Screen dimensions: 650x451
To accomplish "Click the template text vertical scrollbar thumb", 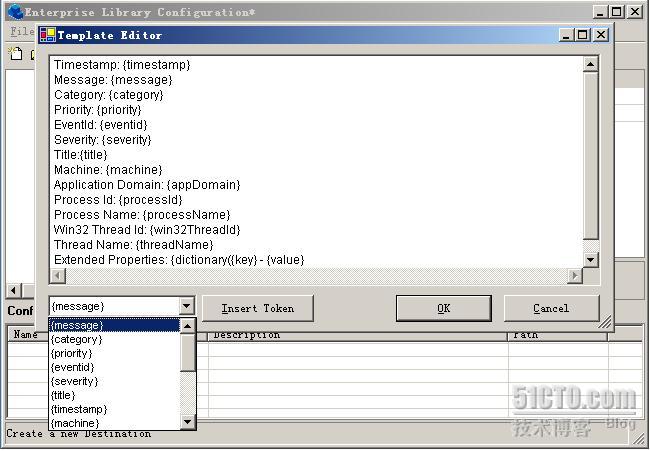I will pyautogui.click(x=590, y=155).
